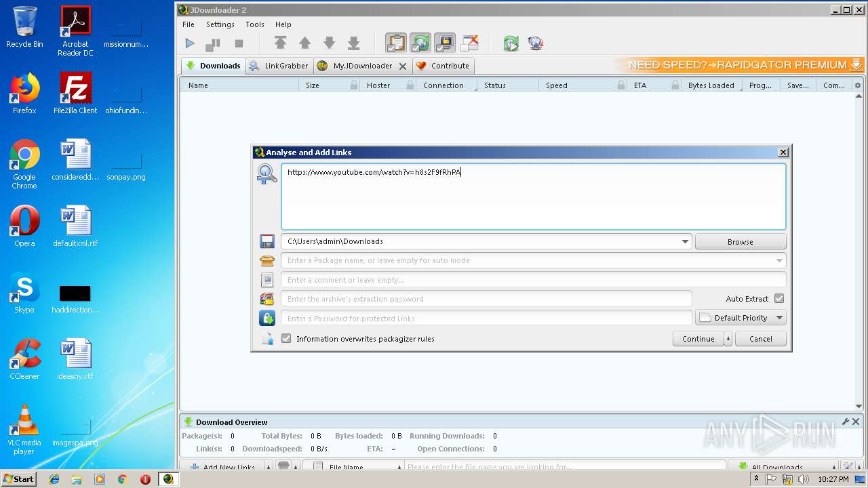Open the Default Priority dropdown
The image size is (868, 488).
[741, 318]
